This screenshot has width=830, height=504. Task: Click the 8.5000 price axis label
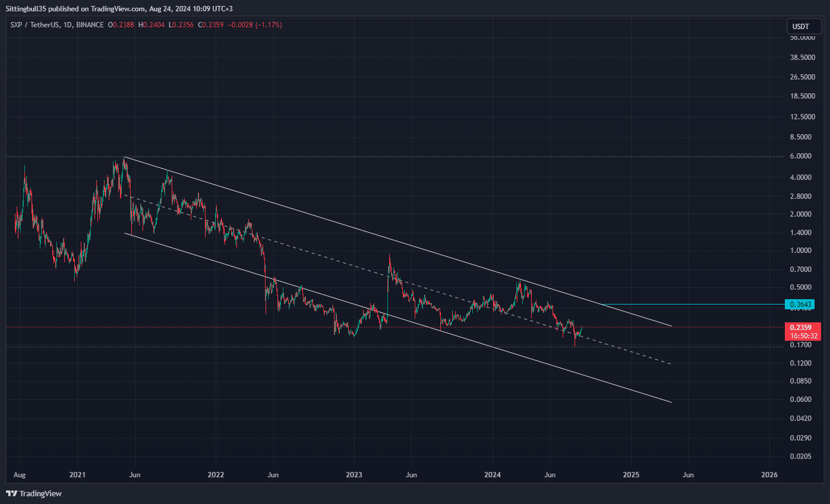tap(801, 137)
